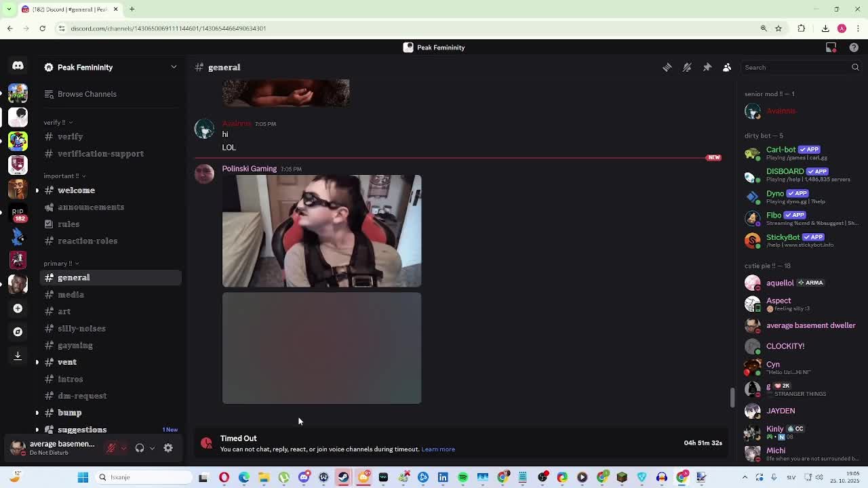Viewport: 868px width, 488px height.
Task: Click the chat message scrollbar thumb
Action: point(732,397)
